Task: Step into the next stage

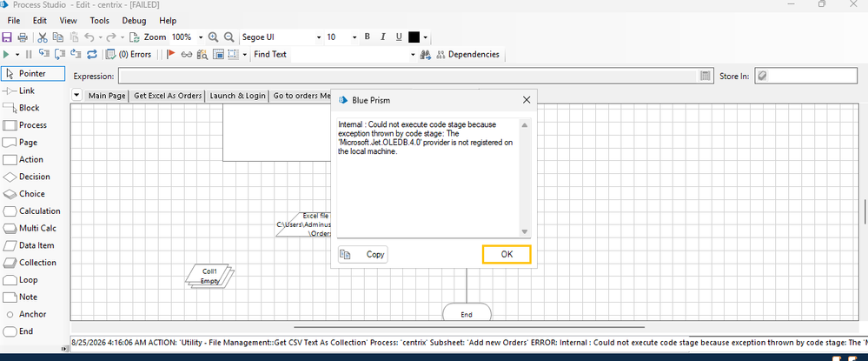Action: (44, 54)
